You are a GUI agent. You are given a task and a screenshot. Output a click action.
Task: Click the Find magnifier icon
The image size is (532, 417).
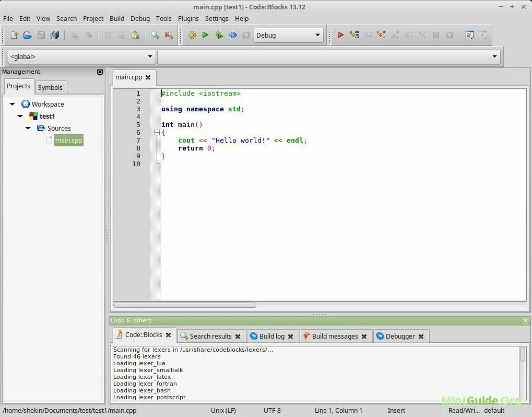click(x=155, y=35)
